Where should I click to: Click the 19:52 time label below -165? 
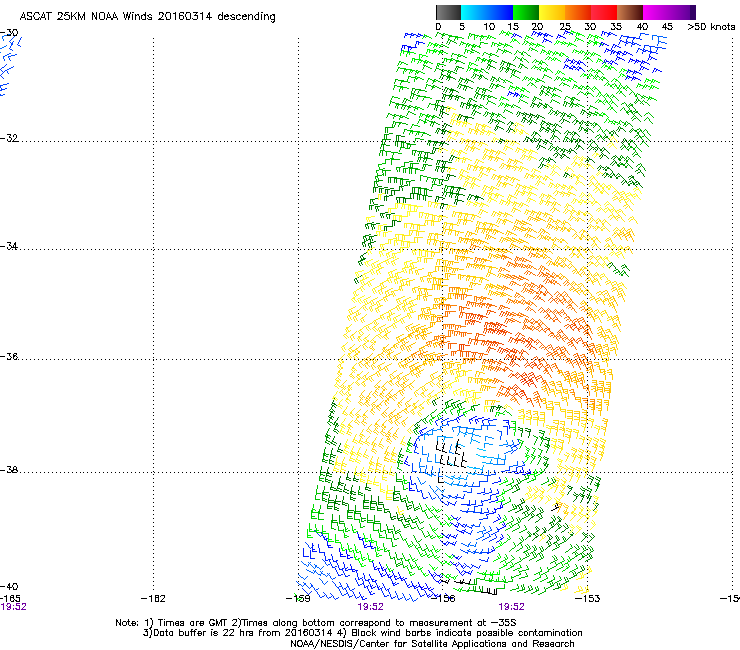pyautogui.click(x=13, y=607)
